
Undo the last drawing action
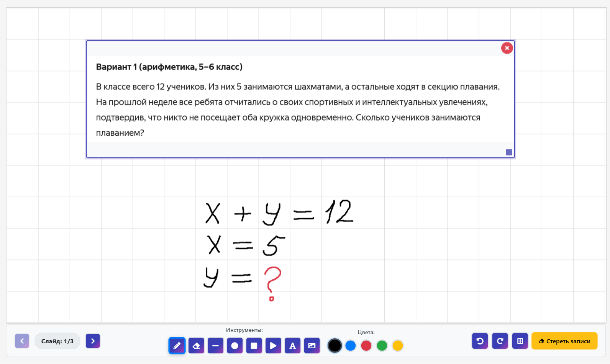[x=480, y=341]
